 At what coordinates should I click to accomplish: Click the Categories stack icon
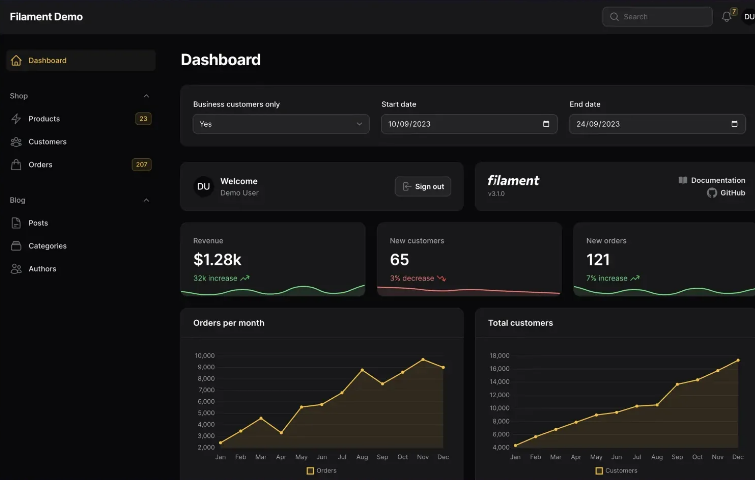(x=16, y=246)
